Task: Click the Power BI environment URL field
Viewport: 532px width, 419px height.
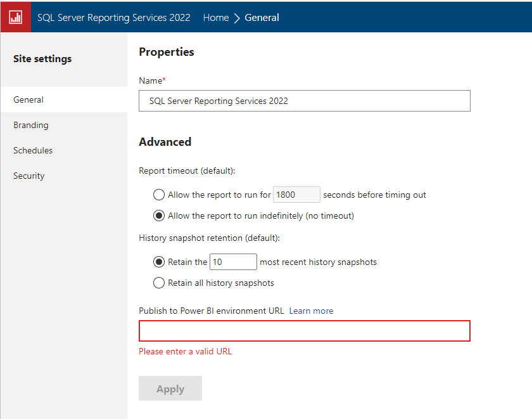Action: click(304, 331)
